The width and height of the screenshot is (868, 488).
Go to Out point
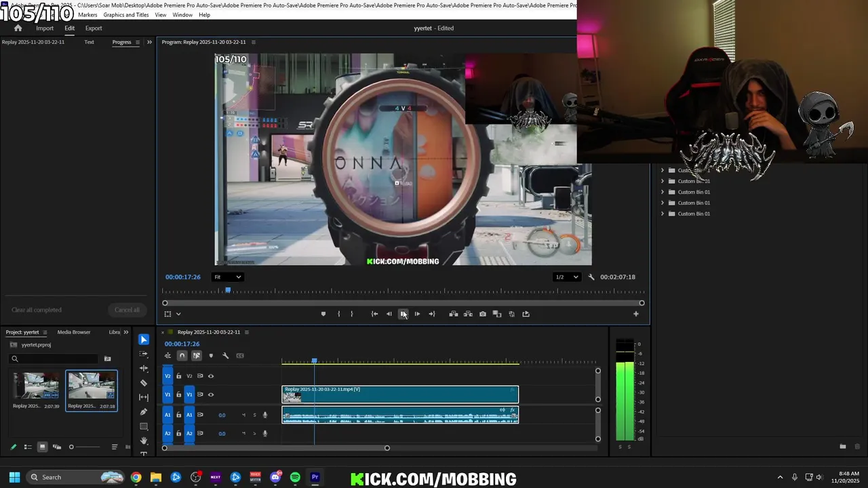click(431, 314)
